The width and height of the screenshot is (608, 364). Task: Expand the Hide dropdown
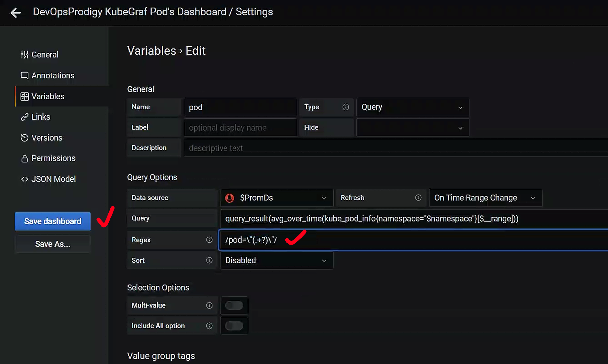coord(412,128)
